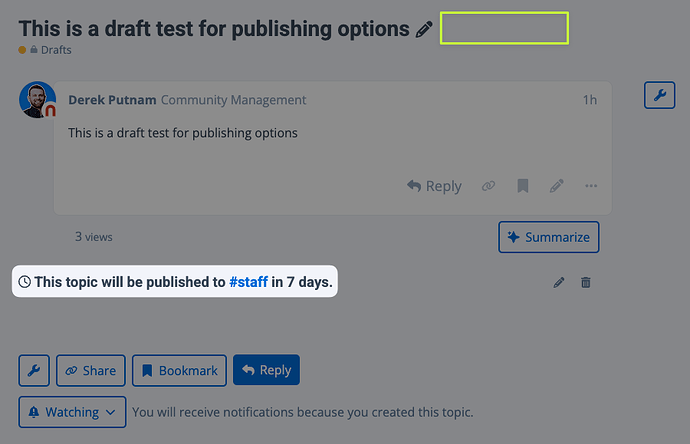Delete the publish timer trash icon

coord(586,283)
